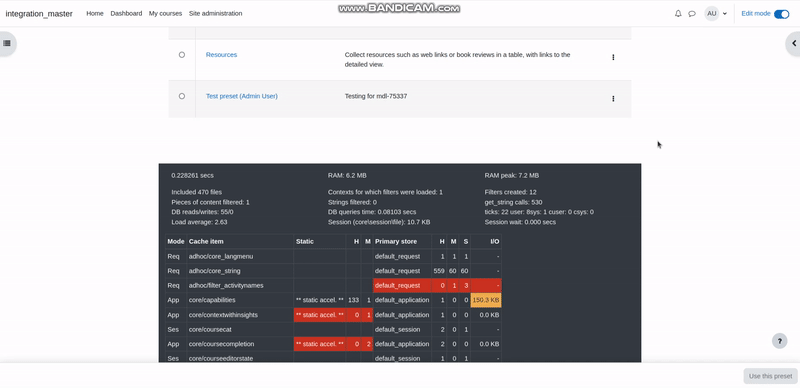Click the Edit mode label
This screenshot has height=388, width=800.
756,14
